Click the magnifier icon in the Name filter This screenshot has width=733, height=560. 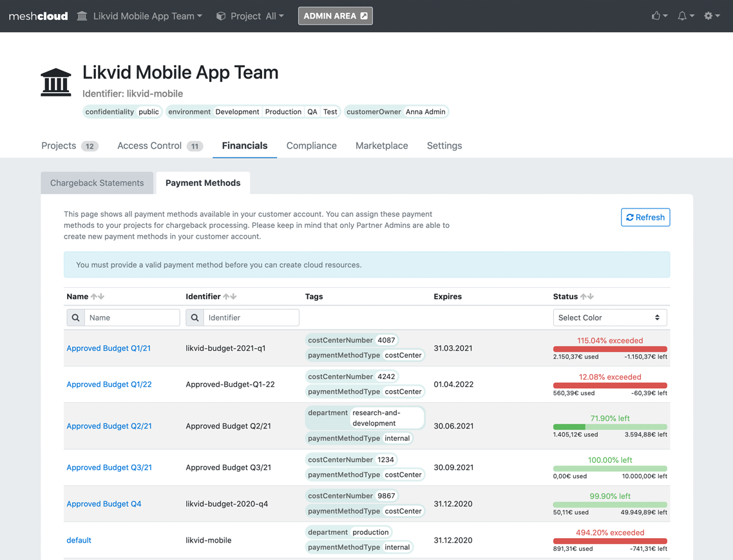click(x=75, y=317)
